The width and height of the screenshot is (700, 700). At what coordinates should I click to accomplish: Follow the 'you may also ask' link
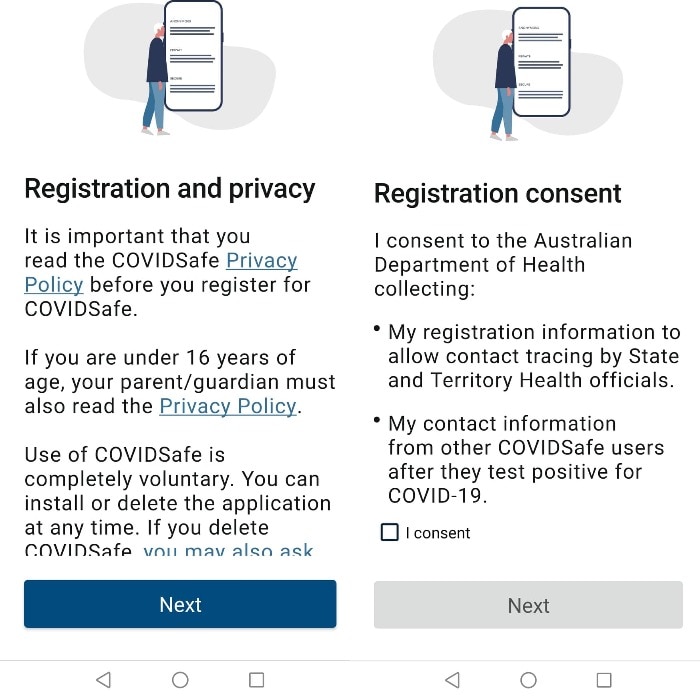[228, 550]
